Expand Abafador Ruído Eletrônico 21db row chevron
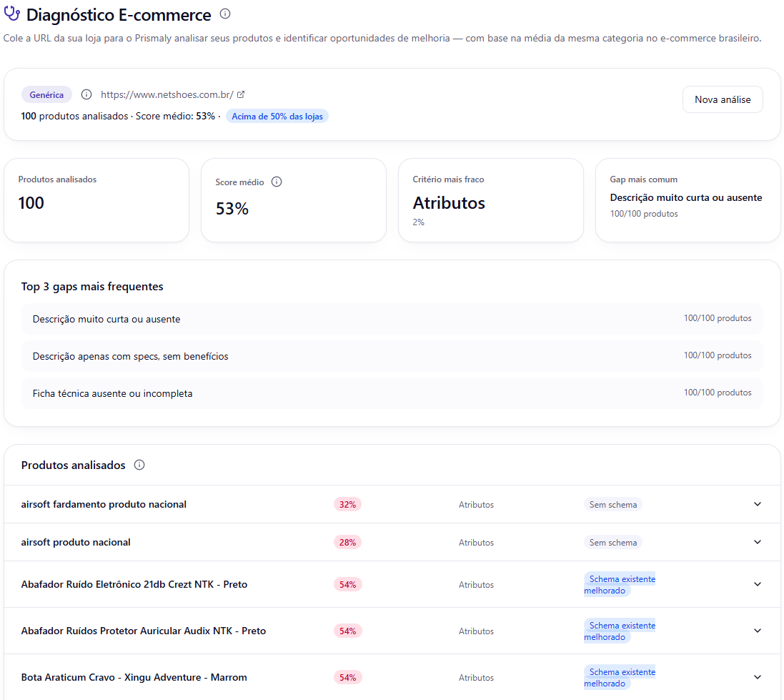 point(758,584)
